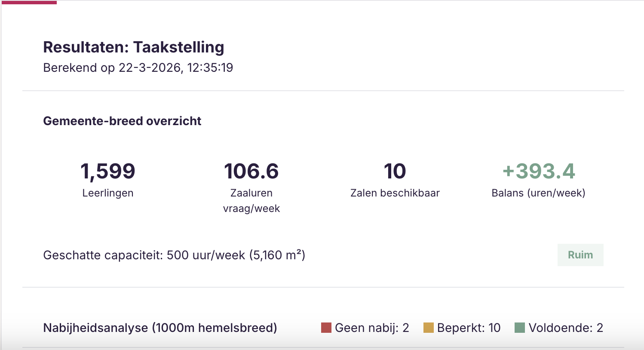Click the 'Nabijheidsanalyse (1000m hemelsbreed)' heading
644x350 pixels.
pos(160,328)
